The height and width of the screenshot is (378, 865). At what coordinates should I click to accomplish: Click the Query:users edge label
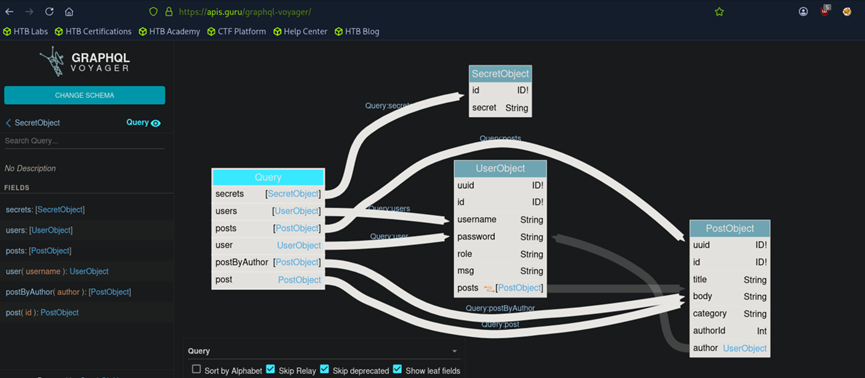389,209
